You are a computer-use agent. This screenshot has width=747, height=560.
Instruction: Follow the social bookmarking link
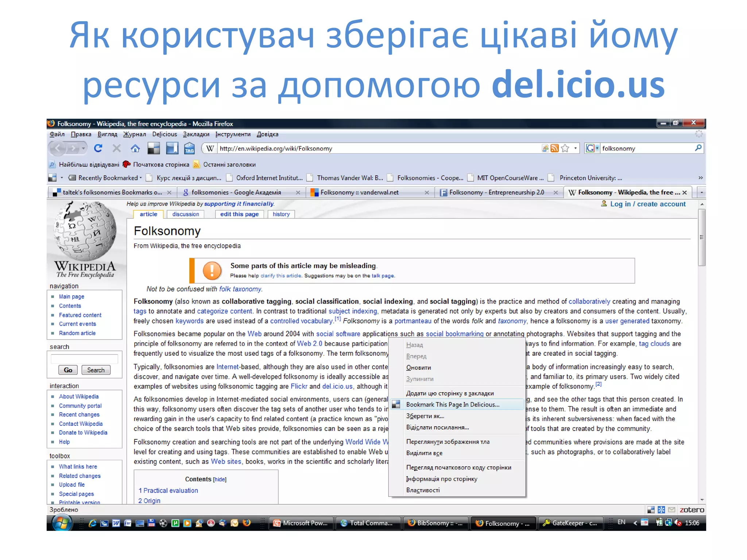coord(454,334)
